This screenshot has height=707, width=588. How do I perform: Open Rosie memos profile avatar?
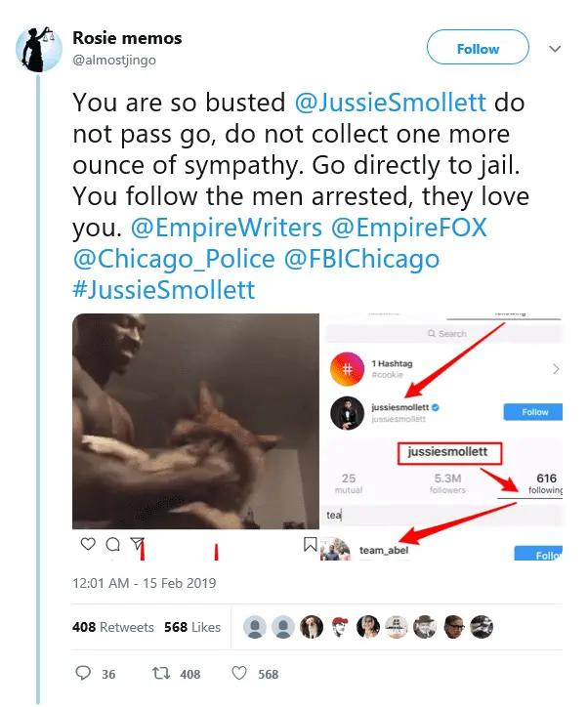click(x=38, y=49)
